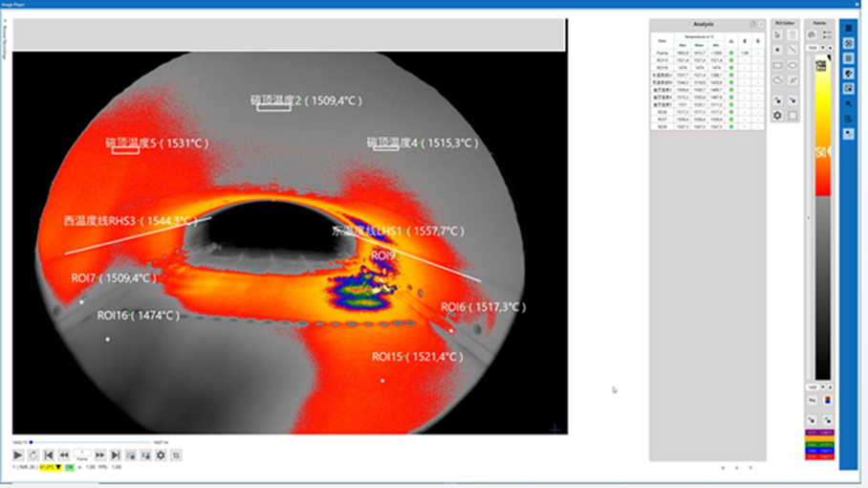The image size is (868, 488).
Task: Click the right pipette icon in Palette panel
Action: pyautogui.click(x=828, y=420)
